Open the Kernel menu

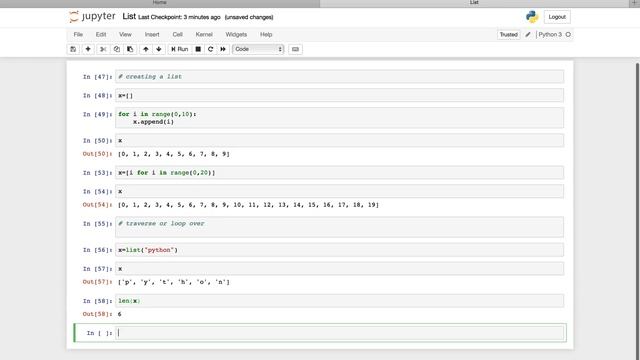[204, 34]
